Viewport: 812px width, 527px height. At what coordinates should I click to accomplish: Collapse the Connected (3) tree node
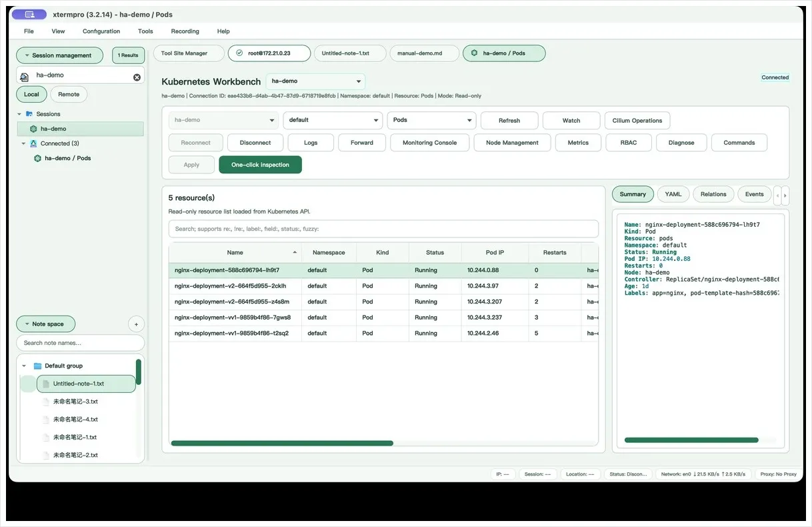24,143
